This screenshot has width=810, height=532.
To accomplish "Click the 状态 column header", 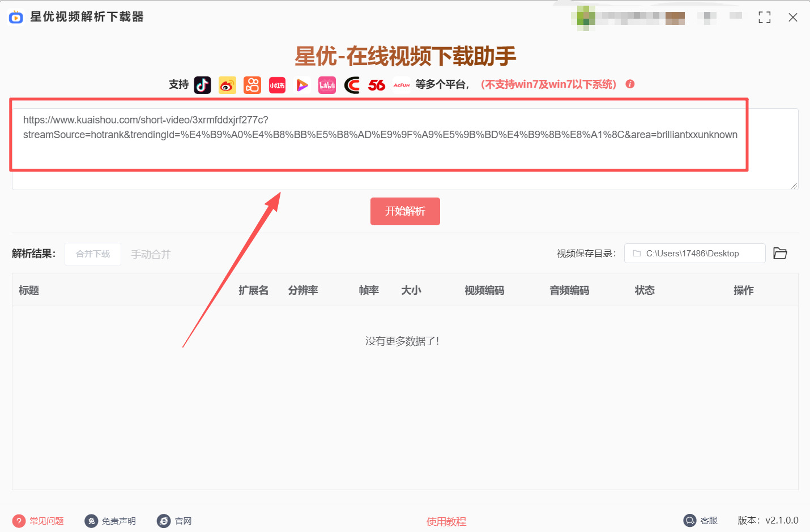I will (645, 290).
